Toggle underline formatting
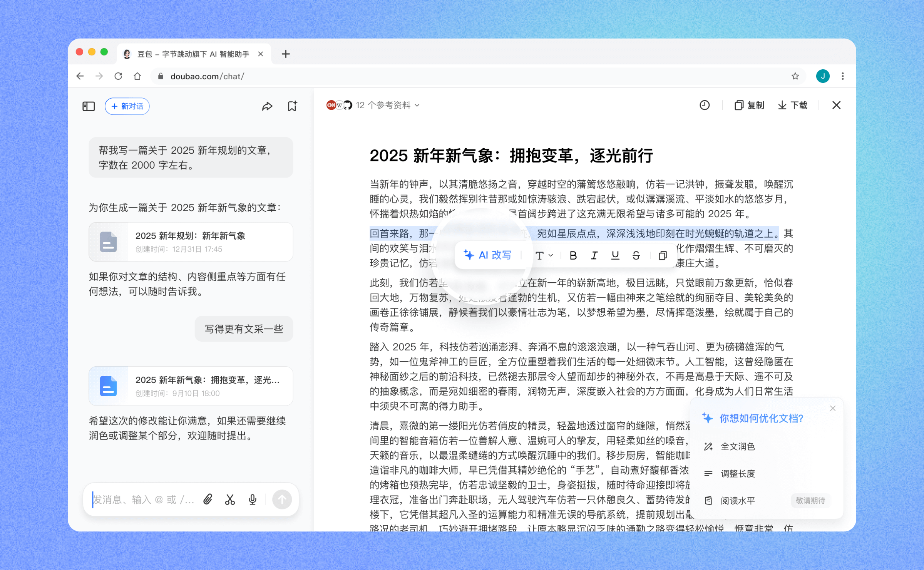This screenshot has width=924, height=570. [615, 255]
